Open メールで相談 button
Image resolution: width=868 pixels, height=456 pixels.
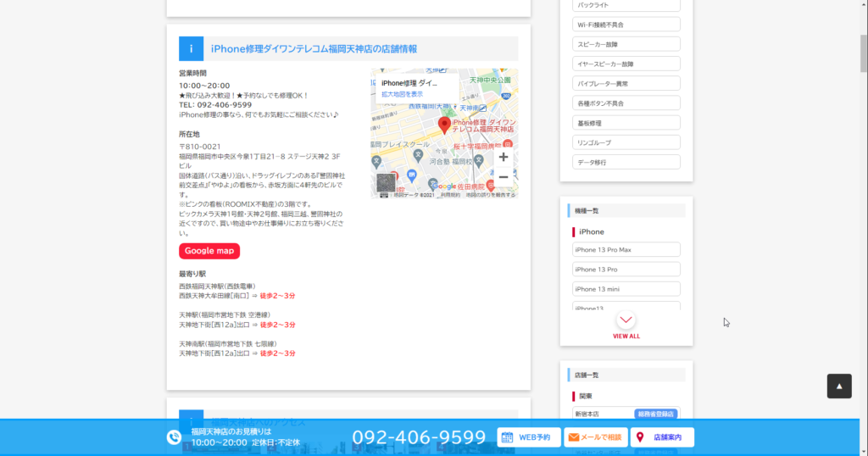(596, 437)
